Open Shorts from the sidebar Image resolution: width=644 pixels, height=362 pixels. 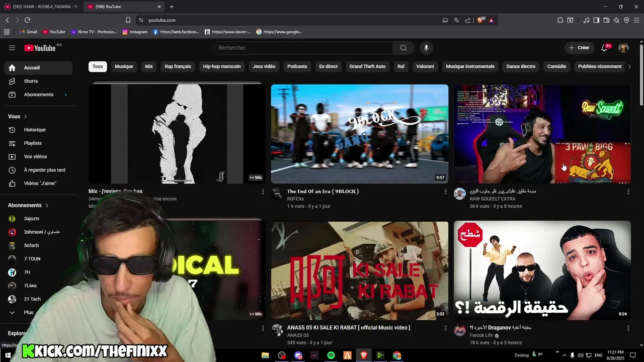tap(38, 81)
